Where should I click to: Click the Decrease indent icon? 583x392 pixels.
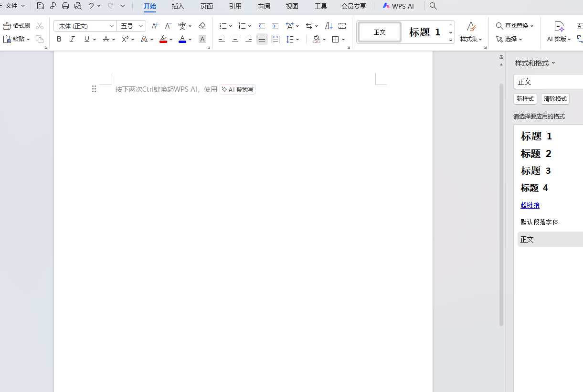click(262, 26)
